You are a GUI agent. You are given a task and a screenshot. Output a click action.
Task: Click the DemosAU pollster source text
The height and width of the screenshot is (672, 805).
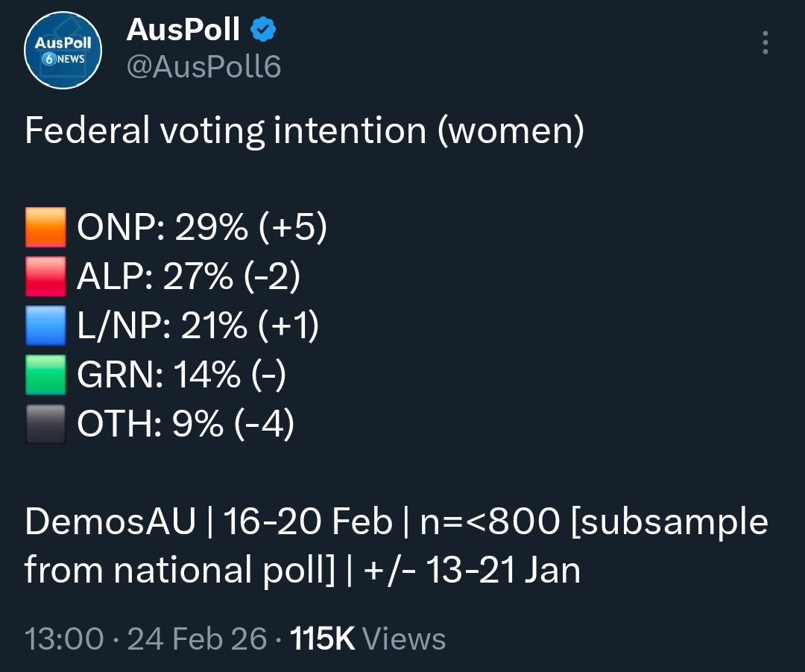109,522
